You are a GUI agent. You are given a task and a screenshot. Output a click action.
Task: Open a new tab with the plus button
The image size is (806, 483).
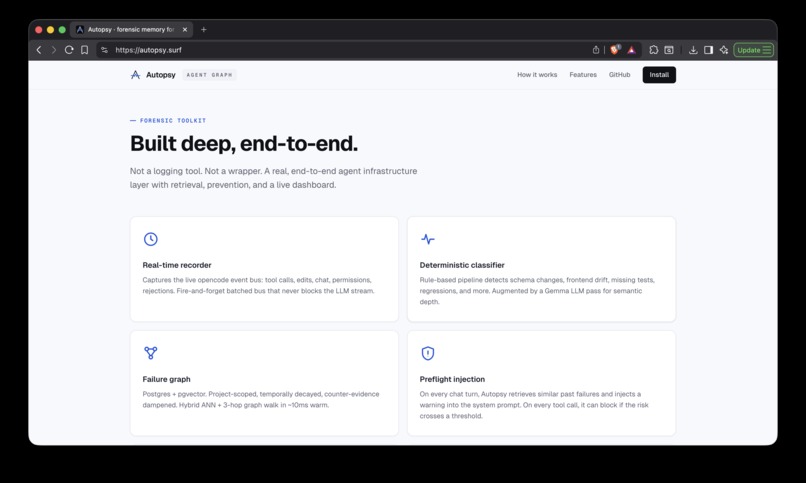[x=204, y=29]
